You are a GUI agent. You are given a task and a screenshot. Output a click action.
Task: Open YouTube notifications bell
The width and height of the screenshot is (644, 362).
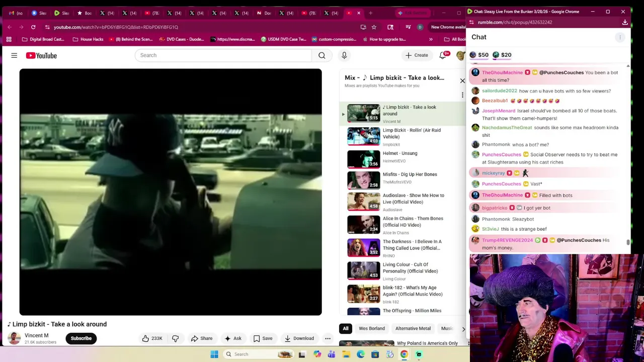point(443,55)
